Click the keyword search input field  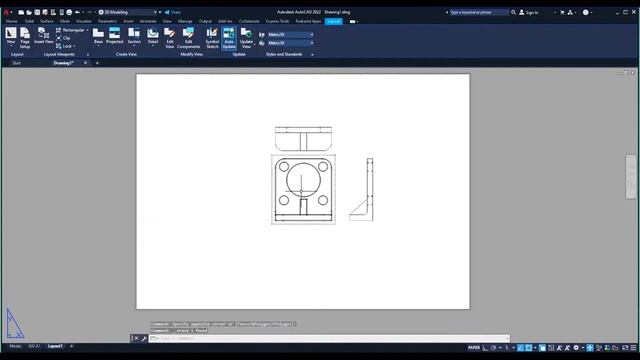(479, 12)
